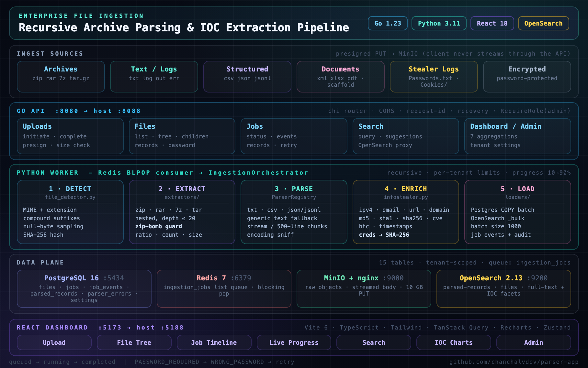Image resolution: width=588 pixels, height=368 pixels.
Task: Click the 'nested, depth ≤ 20' text
Action: click(165, 218)
